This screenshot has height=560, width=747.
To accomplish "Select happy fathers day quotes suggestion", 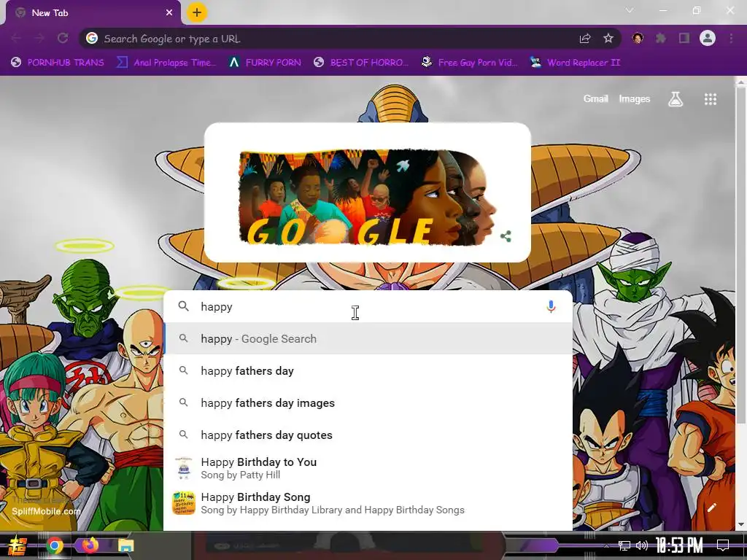I will (x=368, y=435).
